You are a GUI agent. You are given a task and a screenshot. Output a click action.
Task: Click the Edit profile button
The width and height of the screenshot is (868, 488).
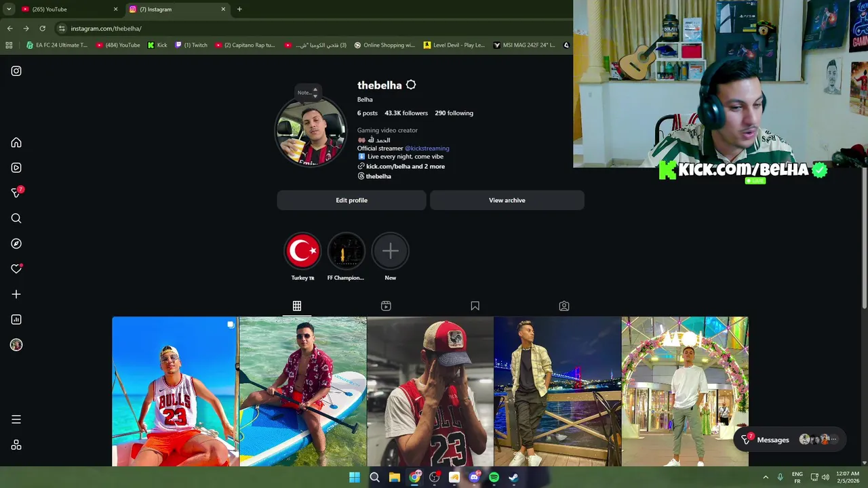(x=351, y=200)
